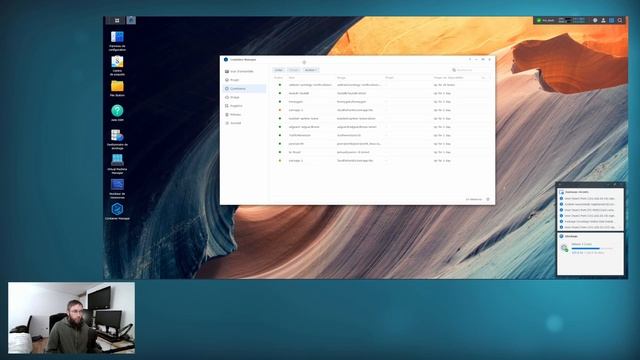Open the Action dropdown menu
Image resolution: width=640 pixels, height=360 pixels.
coord(311,70)
